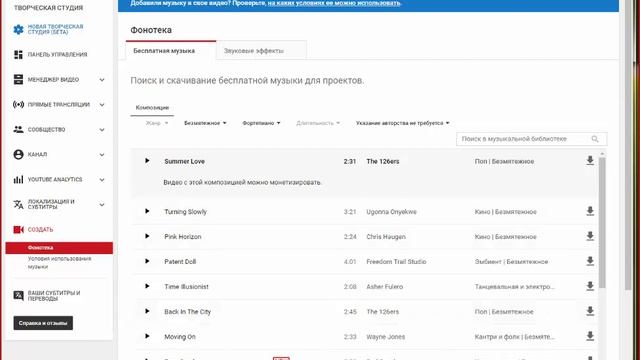Viewport: 640px width, 360px height.
Task: Open the attribution not required filter dropdown
Action: click(x=402, y=123)
